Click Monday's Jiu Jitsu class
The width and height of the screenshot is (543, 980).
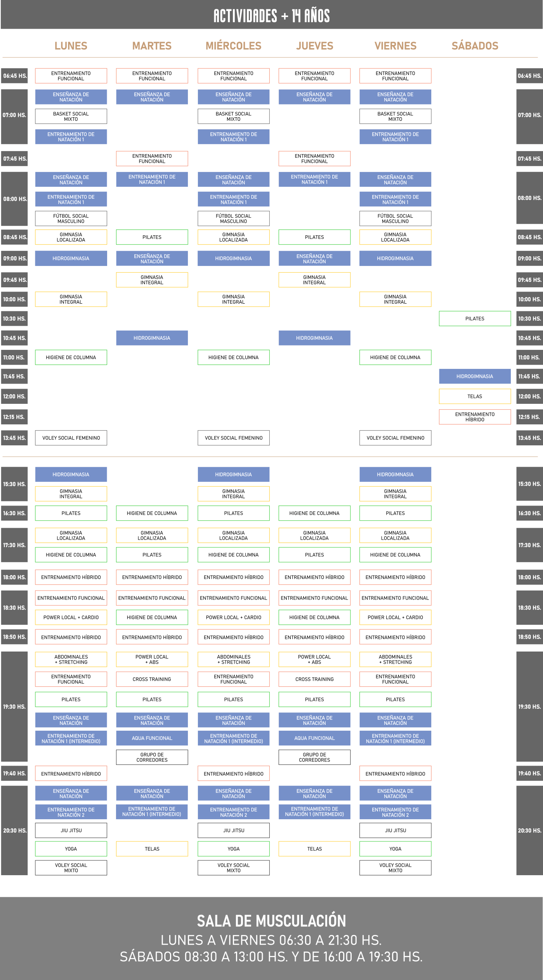click(x=71, y=831)
